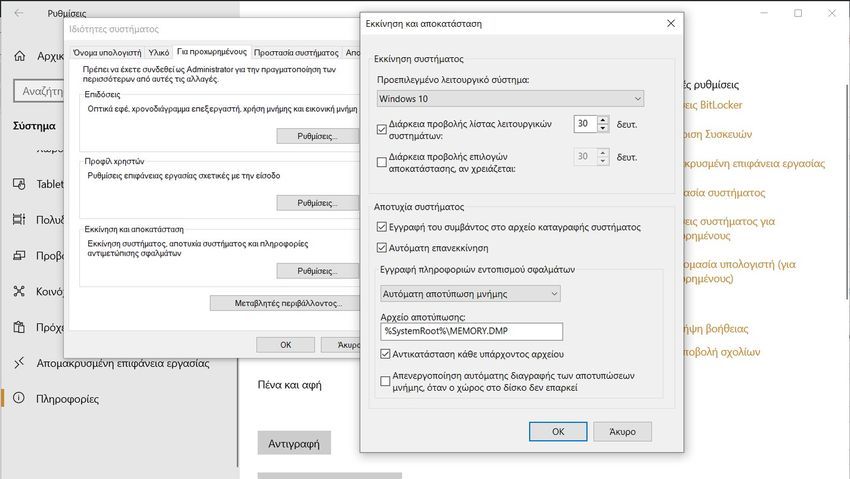Image resolution: width=850 pixels, height=479 pixels.
Task: Uncheck Αντικατάσταση κάθε υπάρχοντος αρχείου
Action: [387, 354]
